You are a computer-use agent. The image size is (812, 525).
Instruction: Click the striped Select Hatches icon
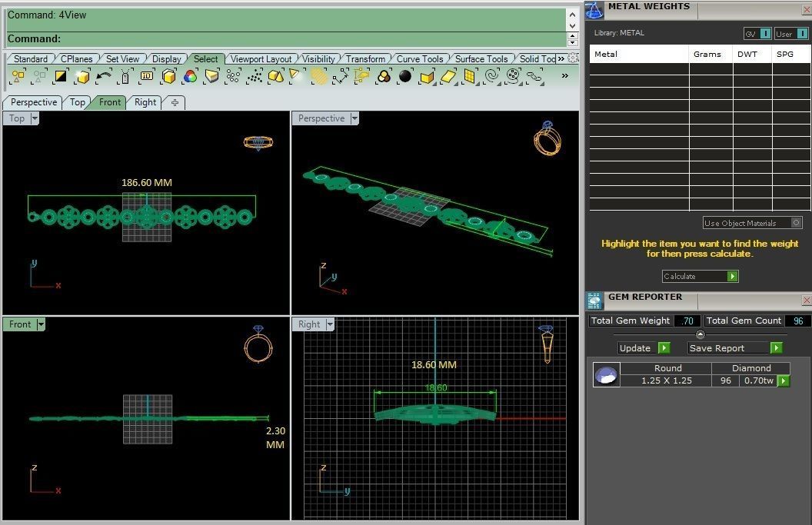point(319,77)
